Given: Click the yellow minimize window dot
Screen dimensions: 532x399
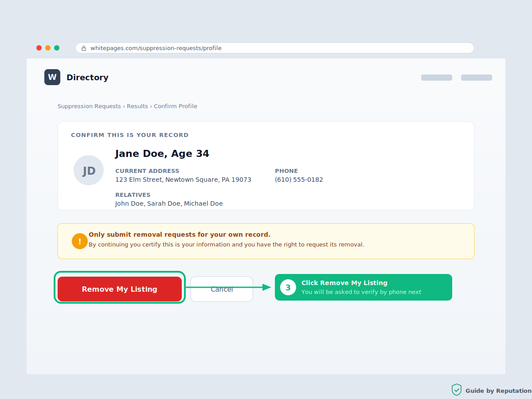Looking at the screenshot, I should [x=48, y=48].
